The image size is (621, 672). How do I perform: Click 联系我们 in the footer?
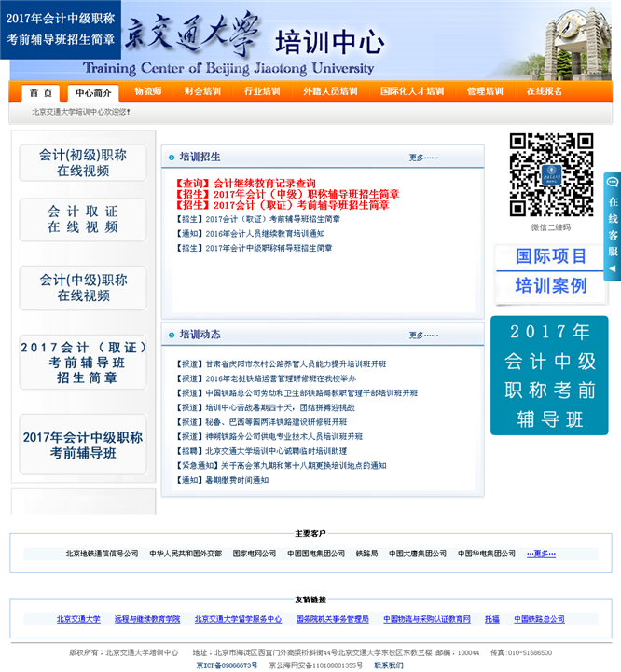tap(389, 665)
